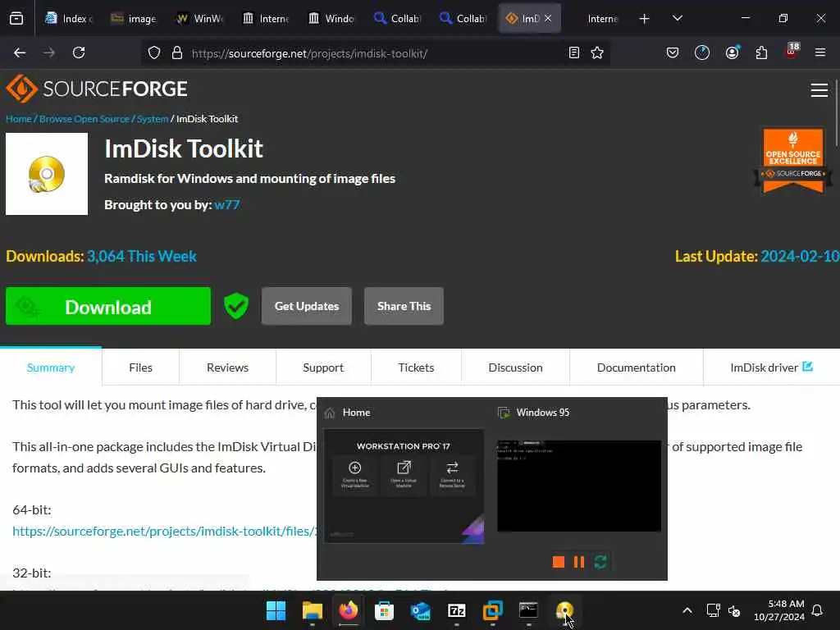Open the ImDisk driver external tab
Viewport: 840px width, 630px height.
[x=771, y=367]
